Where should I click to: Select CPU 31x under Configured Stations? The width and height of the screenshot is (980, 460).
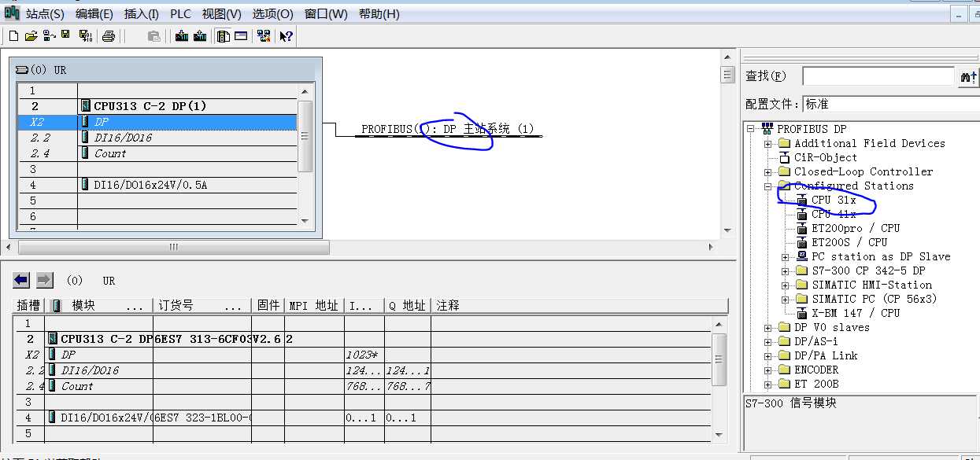coord(834,200)
